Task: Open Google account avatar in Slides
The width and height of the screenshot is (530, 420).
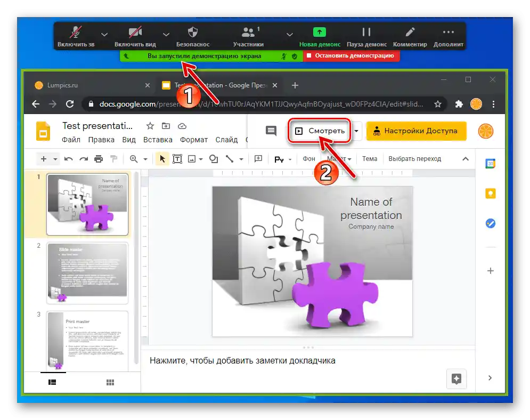Action: tap(486, 131)
